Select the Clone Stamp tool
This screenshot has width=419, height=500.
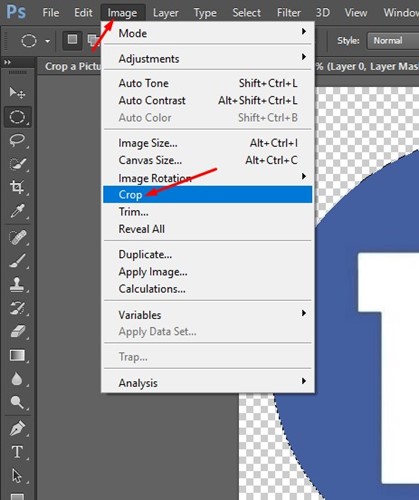pyautogui.click(x=17, y=284)
